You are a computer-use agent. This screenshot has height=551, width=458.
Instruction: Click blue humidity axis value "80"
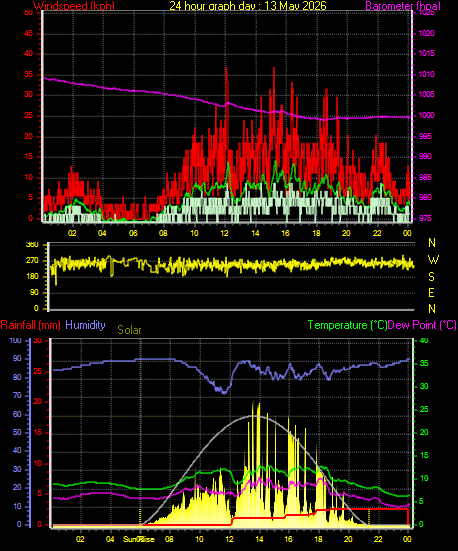pos(17,377)
